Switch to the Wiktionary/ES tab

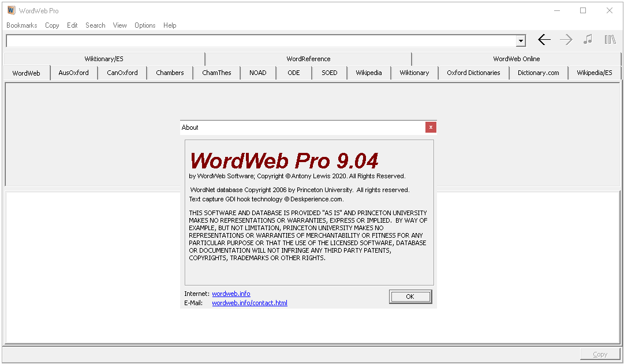coord(104,59)
